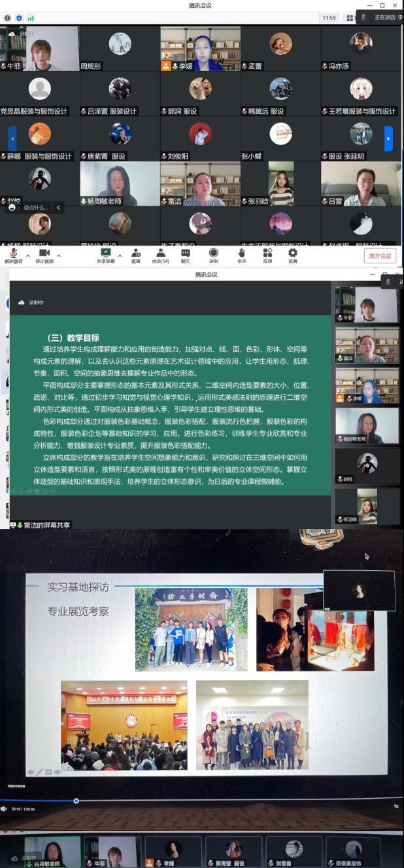Click the Record icon (录制)

(213, 253)
